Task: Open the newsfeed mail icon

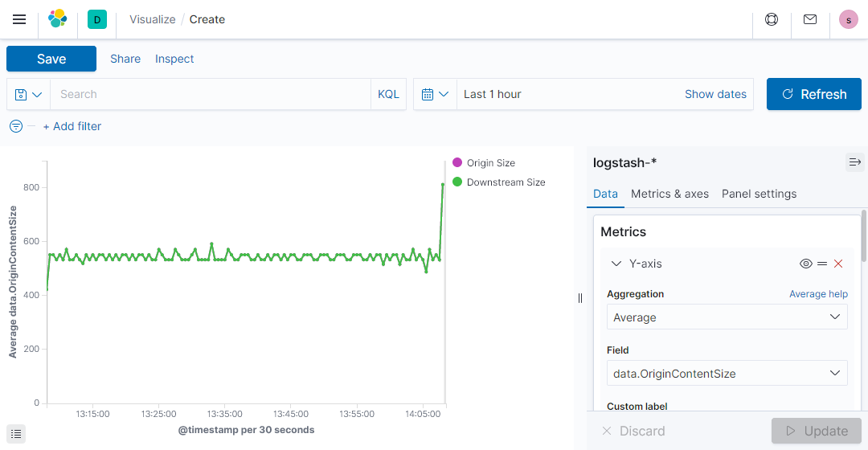Action: 810,19
